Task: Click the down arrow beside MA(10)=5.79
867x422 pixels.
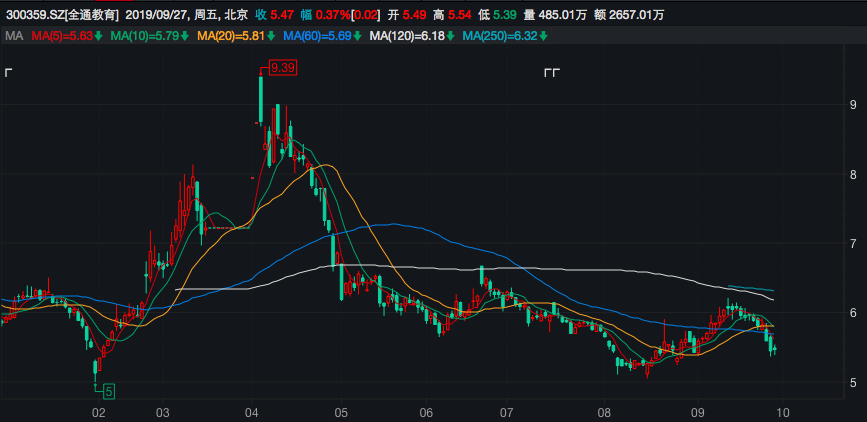Action: (x=184, y=37)
